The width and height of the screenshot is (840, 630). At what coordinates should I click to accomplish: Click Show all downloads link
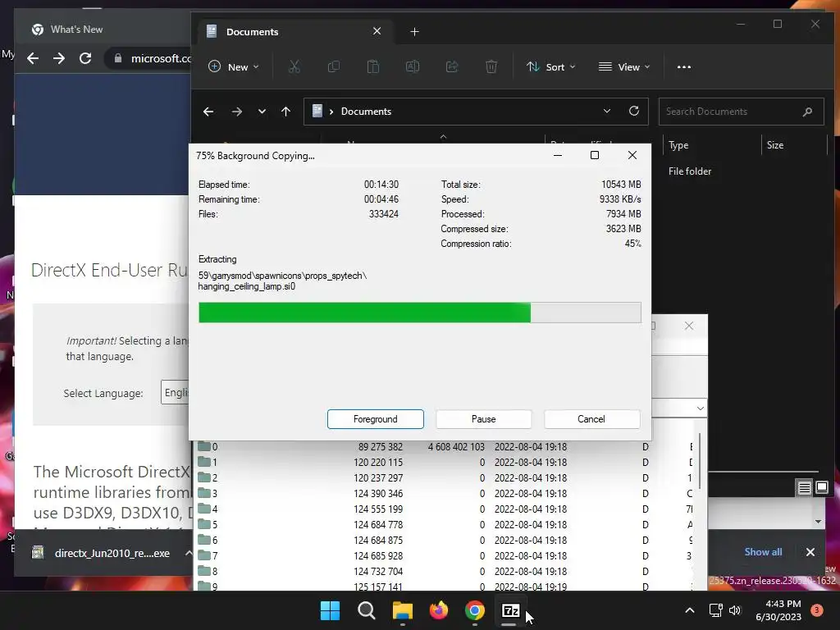click(763, 552)
